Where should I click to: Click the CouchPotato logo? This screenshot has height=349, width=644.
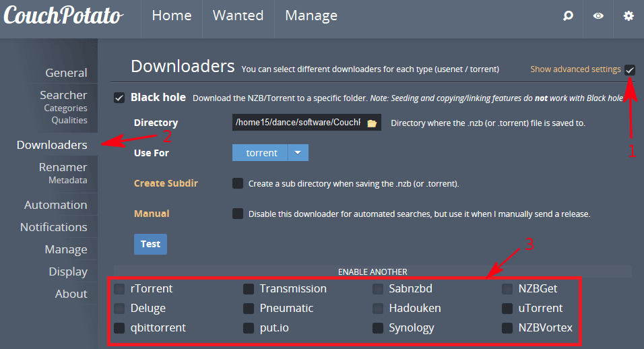[x=64, y=15]
